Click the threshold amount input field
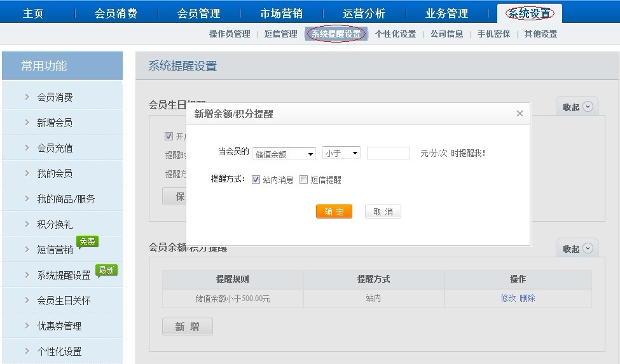620x364 pixels. pos(389,153)
